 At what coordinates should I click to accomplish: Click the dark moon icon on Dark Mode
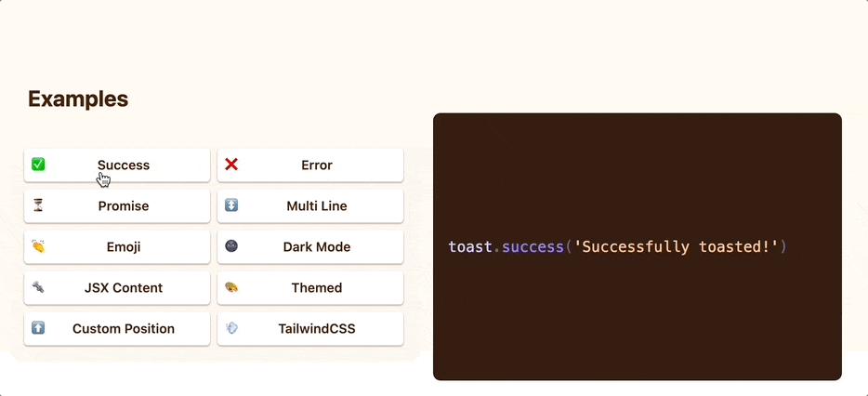point(231,246)
